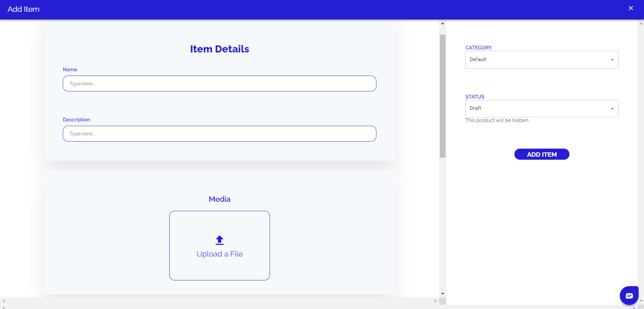Click the Upload a File text
The height and width of the screenshot is (309, 644).
tap(219, 254)
